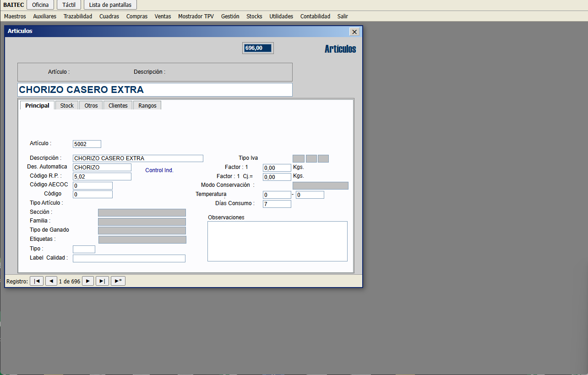Open the Cuadras menu
Viewport: 588px width, 375px height.
point(109,16)
